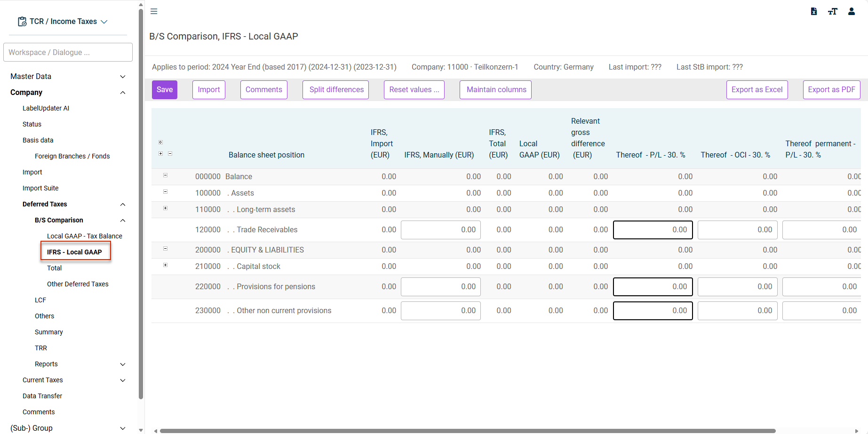
Task: Click Export as Excel button
Action: click(757, 90)
